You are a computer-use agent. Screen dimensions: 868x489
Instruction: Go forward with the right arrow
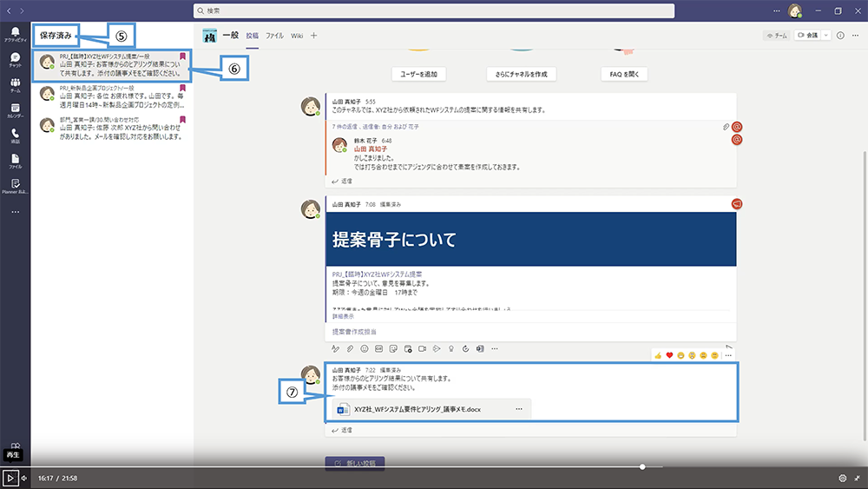click(22, 10)
